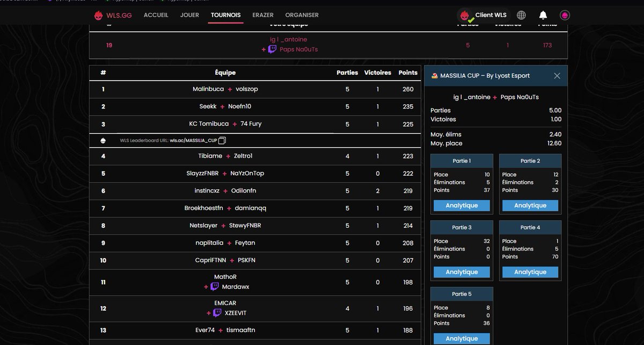Open Analytique for Partie 2
The height and width of the screenshot is (345, 644).
point(530,205)
